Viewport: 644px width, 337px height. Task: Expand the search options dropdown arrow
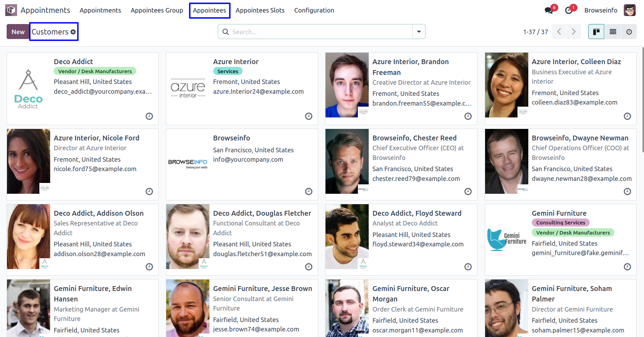(x=419, y=32)
